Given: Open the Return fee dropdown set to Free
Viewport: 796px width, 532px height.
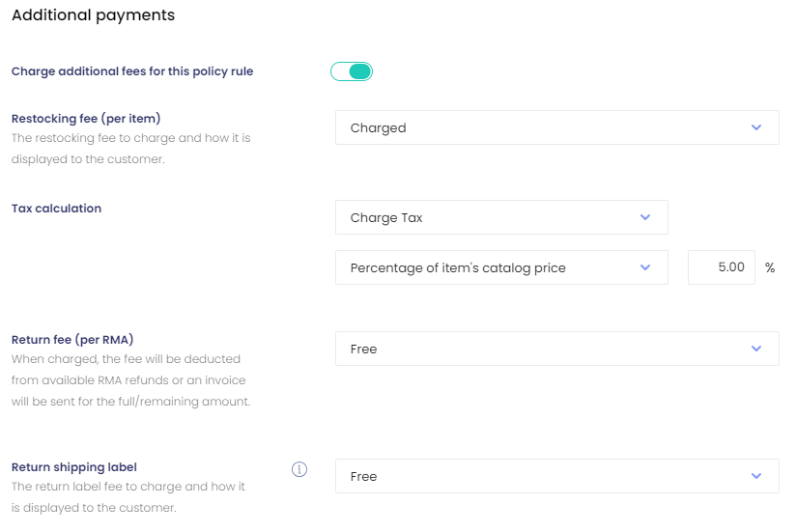Looking at the screenshot, I should point(556,349).
